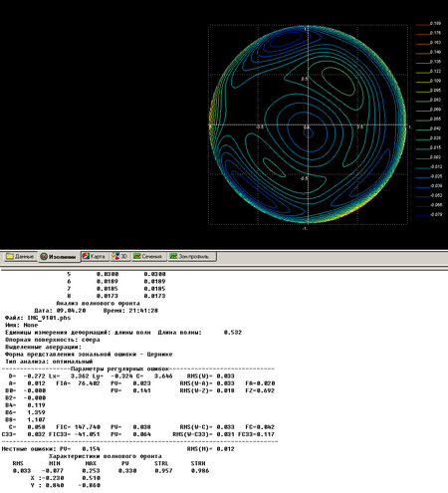
Task: Click the small innermost contour near plot center
Action: (309, 133)
